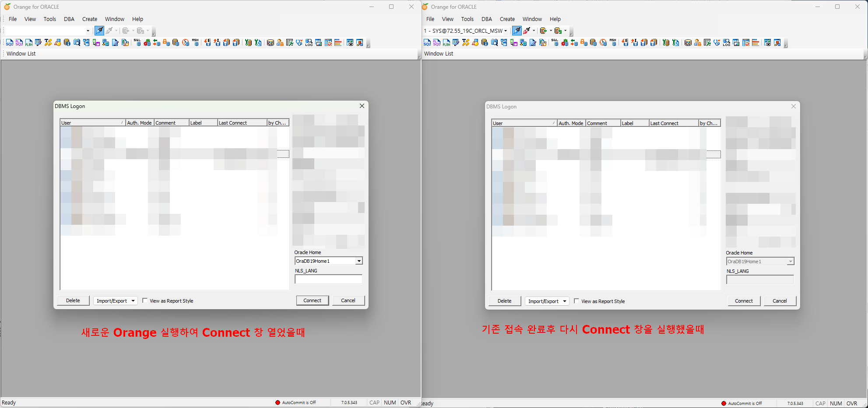Image resolution: width=868 pixels, height=408 pixels.
Task: Click export E arrow icon in left window
Action: click(208, 42)
